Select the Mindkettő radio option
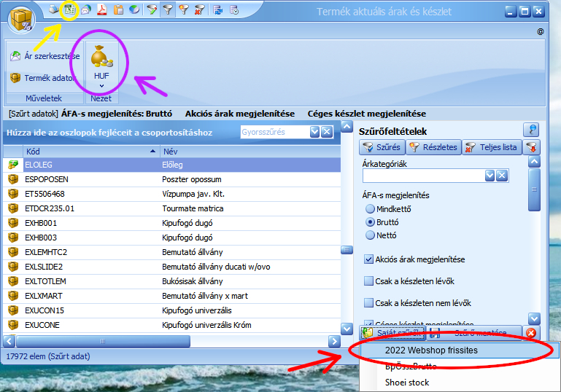This screenshot has height=392, width=561. click(x=370, y=209)
